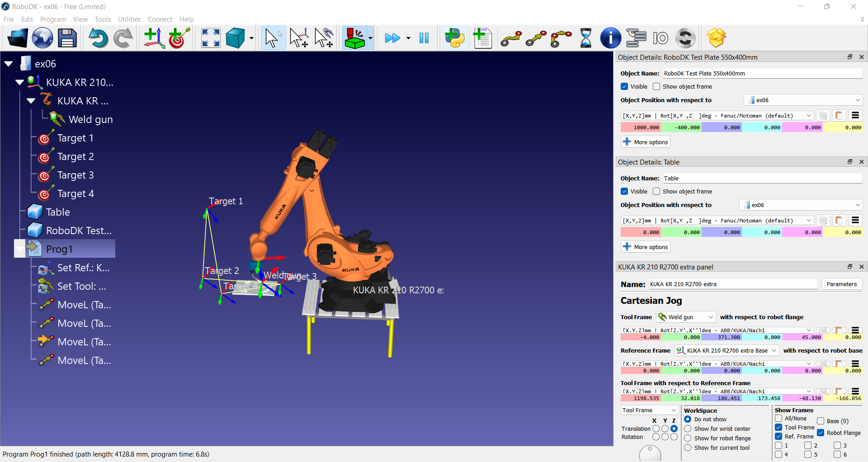Add a joint move instruction

click(511, 39)
